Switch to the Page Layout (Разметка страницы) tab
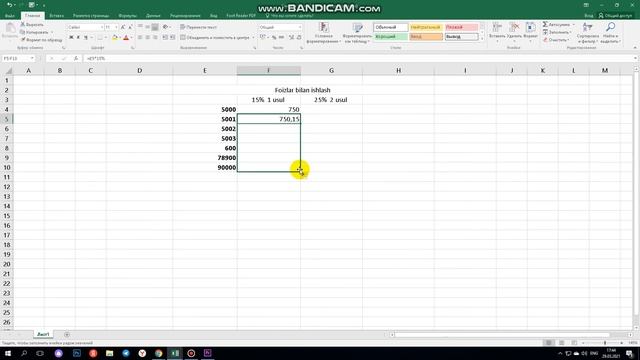The image size is (640, 360). [x=91, y=16]
